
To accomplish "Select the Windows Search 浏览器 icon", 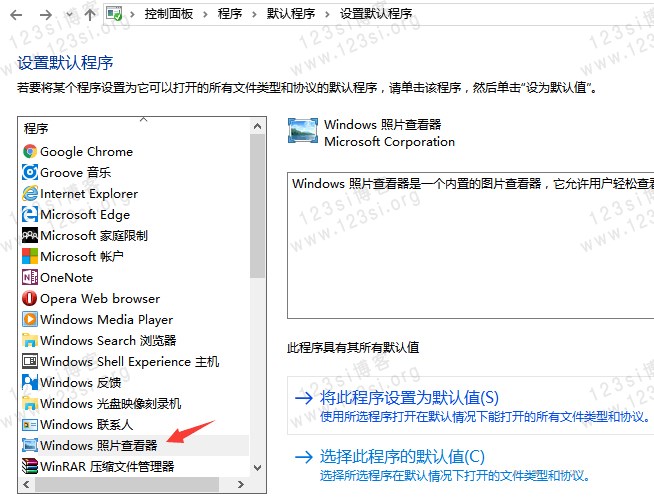I will 30,340.
